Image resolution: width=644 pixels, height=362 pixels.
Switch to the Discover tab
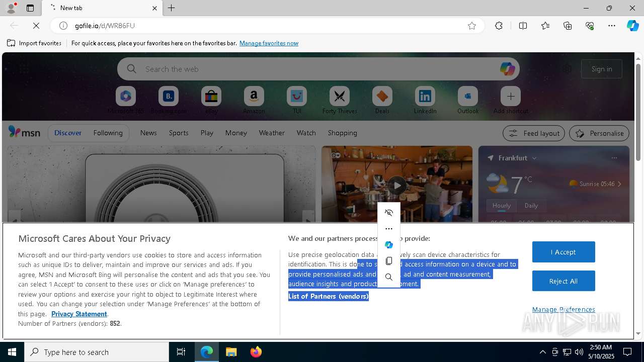click(68, 133)
